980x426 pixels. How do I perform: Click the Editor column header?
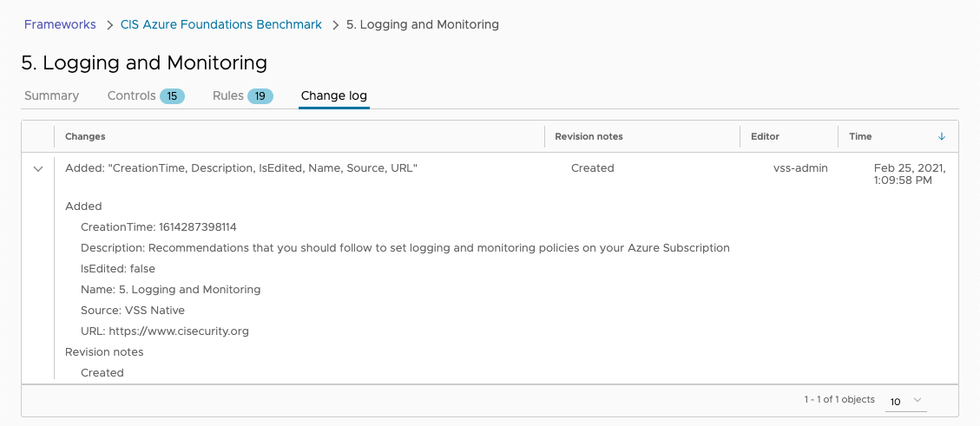pyautogui.click(x=765, y=136)
